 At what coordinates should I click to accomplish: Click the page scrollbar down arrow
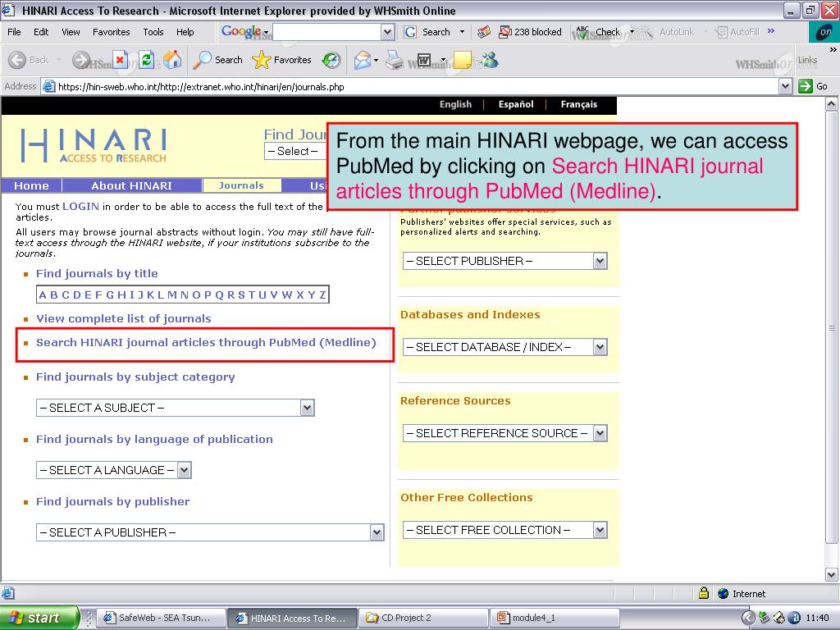(x=832, y=575)
